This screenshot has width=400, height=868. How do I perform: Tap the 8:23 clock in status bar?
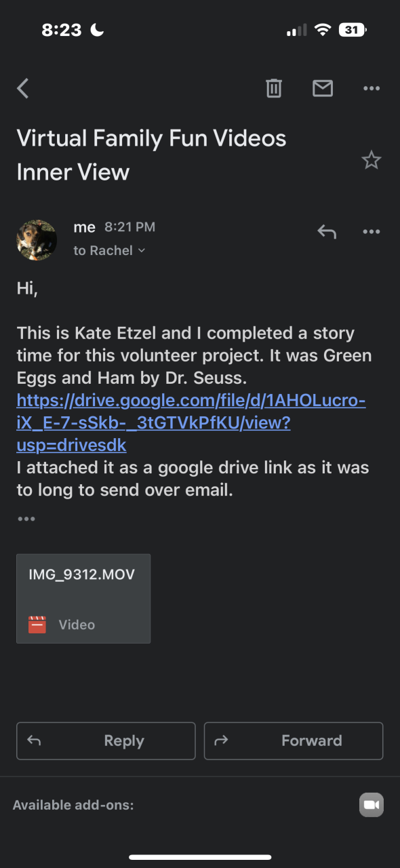[62, 30]
